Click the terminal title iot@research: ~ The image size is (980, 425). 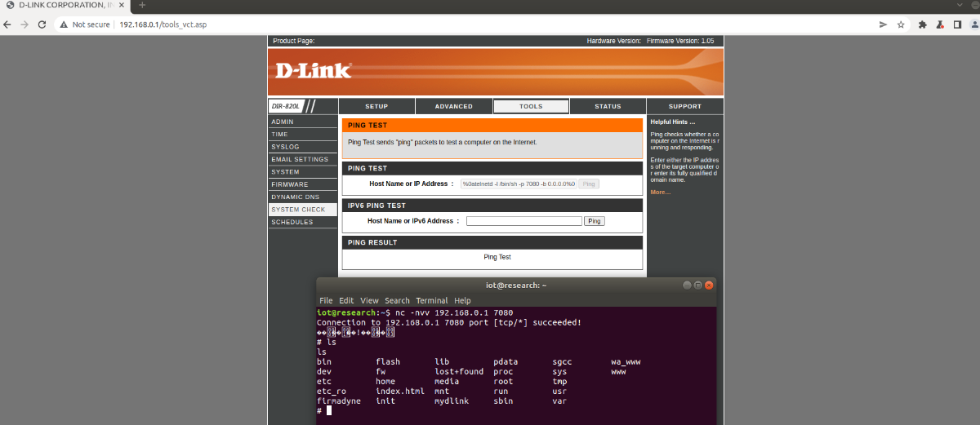[516, 285]
